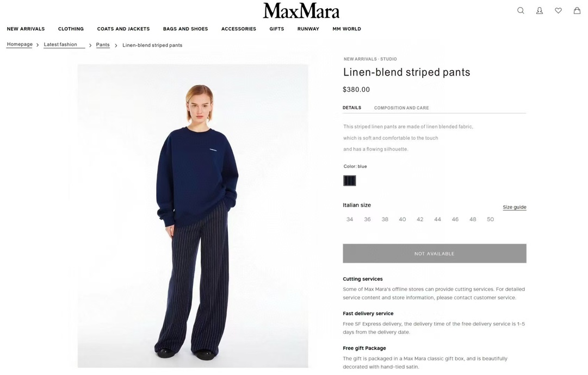Image resolution: width=588 pixels, height=375 pixels.
Task: Open the Clothing navigation menu
Action: point(71,29)
